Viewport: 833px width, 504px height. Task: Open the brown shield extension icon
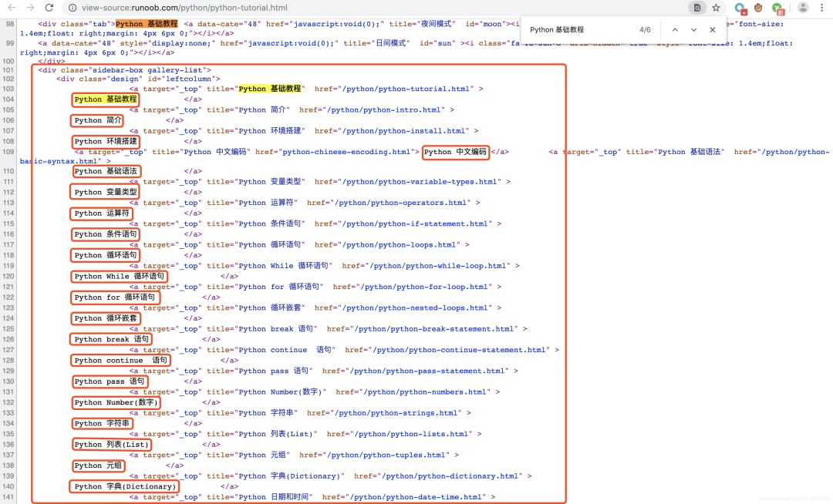[758, 8]
